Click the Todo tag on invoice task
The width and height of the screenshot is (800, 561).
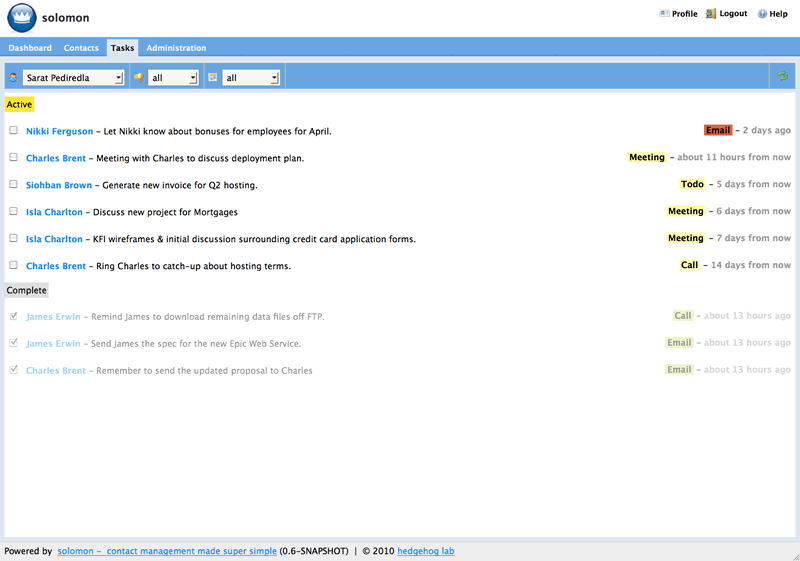692,184
